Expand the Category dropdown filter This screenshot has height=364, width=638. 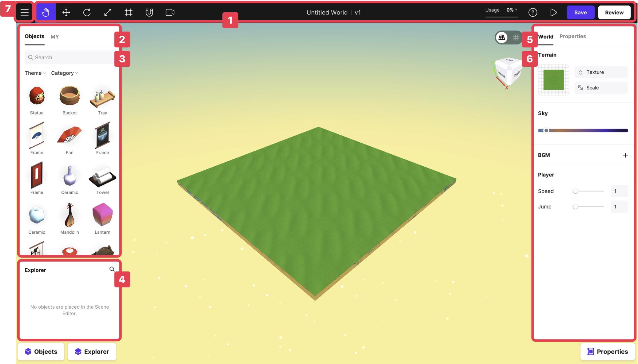pyautogui.click(x=64, y=73)
